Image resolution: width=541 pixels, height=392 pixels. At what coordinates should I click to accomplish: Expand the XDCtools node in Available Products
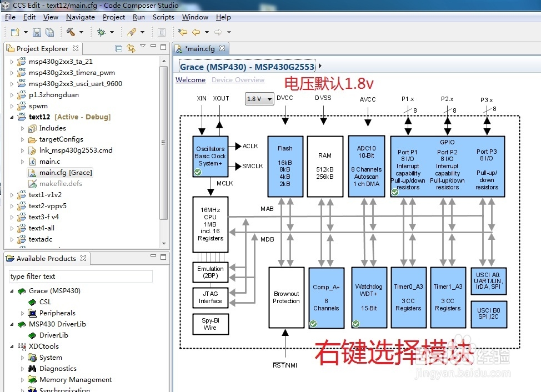[x=12, y=346]
